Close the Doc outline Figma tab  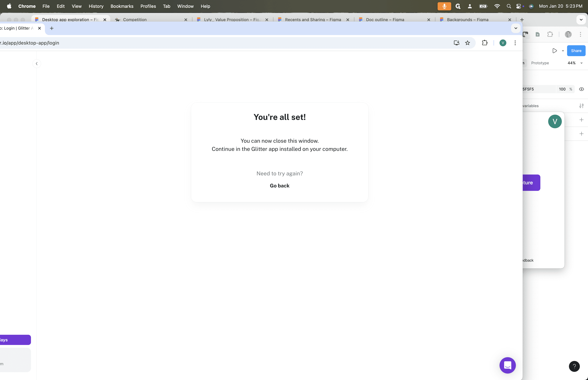coord(429,20)
